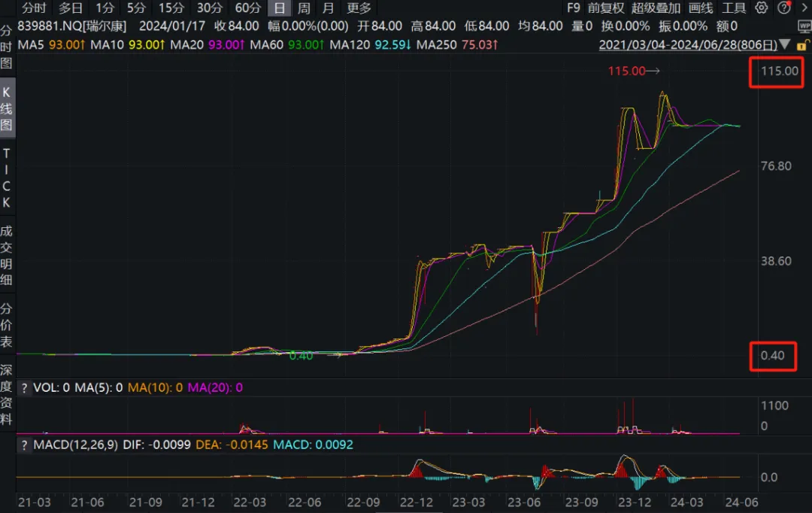The width and height of the screenshot is (812, 513).
Task: Open 超级叠加 overlay tool
Action: pyautogui.click(x=656, y=8)
